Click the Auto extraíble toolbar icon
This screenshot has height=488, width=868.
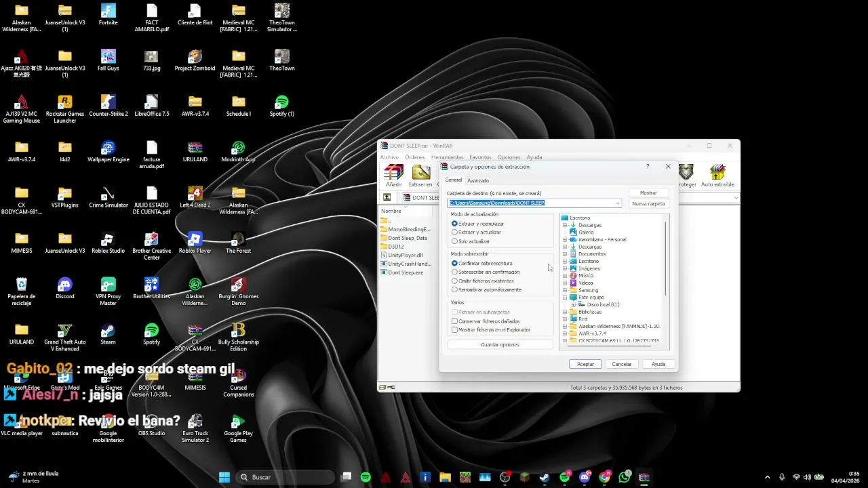pos(717,175)
